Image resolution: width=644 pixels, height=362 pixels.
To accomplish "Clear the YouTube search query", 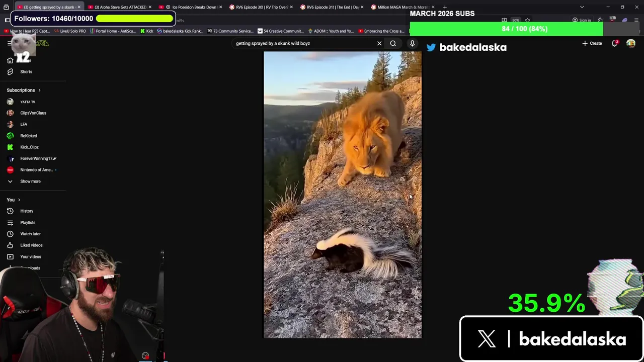I will (379, 43).
